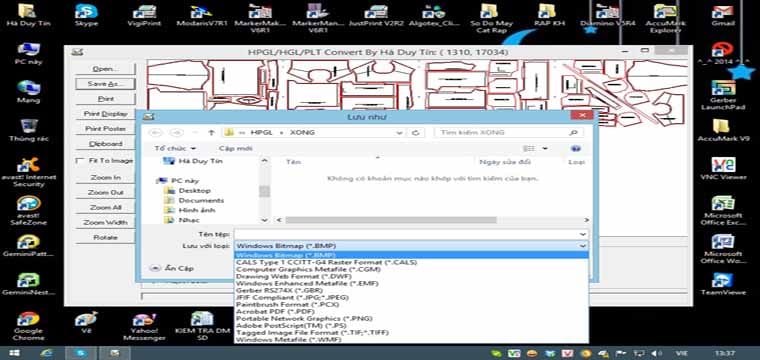
Task: Click the horizontal scrollbar in the file list
Action: [391, 220]
